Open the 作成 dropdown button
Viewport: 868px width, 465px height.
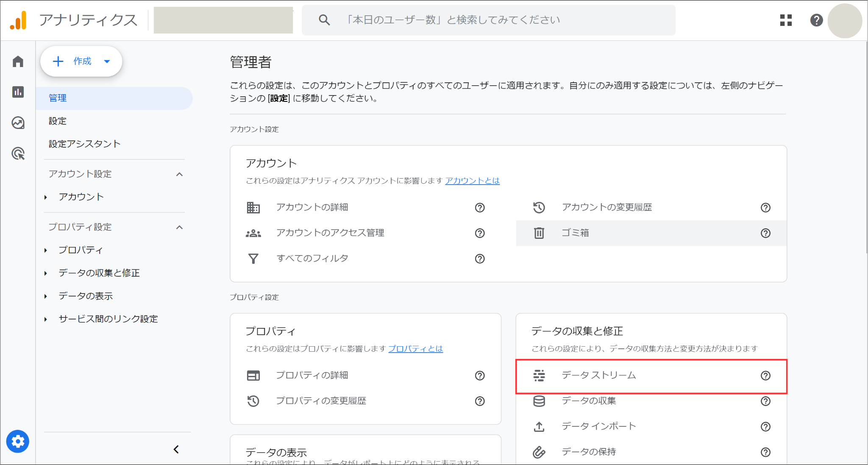[81, 62]
